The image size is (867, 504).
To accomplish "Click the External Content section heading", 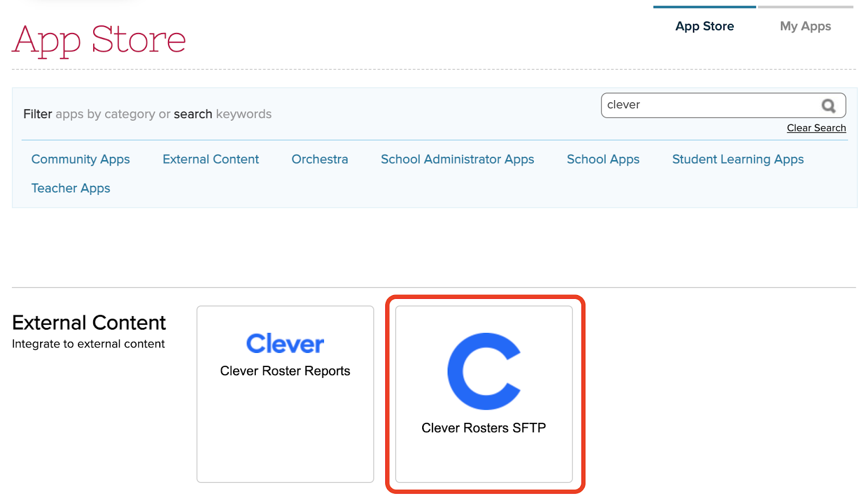I will pyautogui.click(x=89, y=323).
